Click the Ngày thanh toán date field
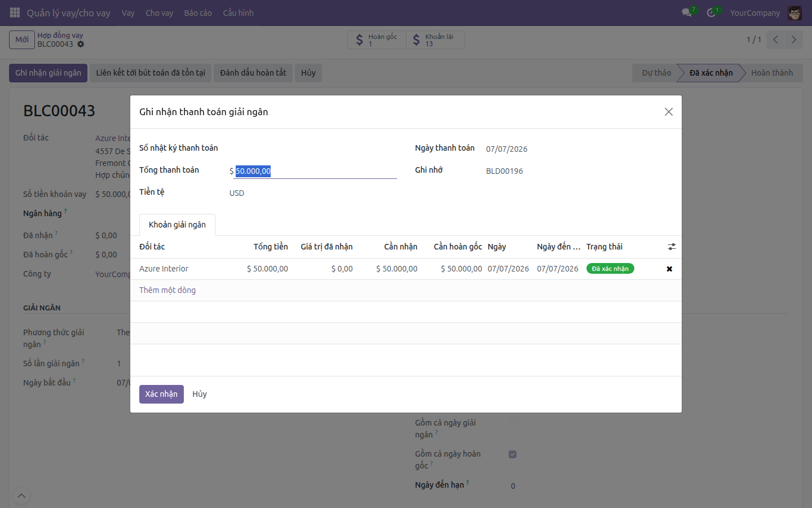Screen dimensions: 812x508 point(579,149)
